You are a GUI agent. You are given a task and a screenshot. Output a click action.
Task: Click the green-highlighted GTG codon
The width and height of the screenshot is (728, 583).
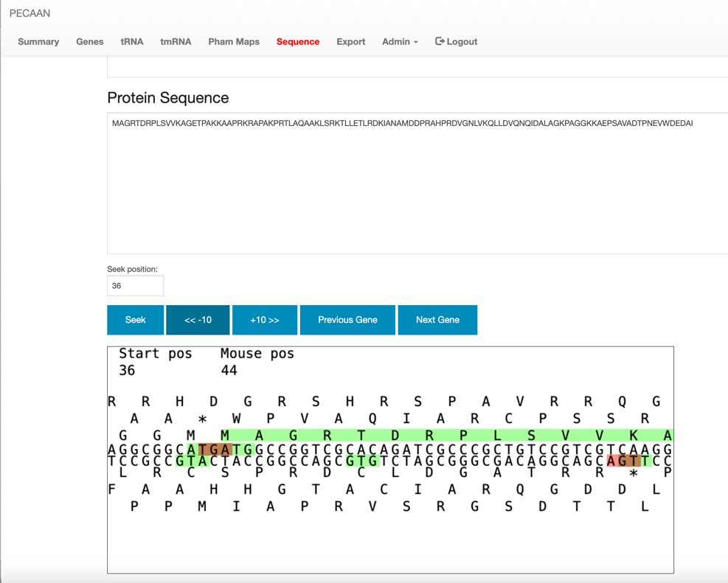[x=363, y=461]
